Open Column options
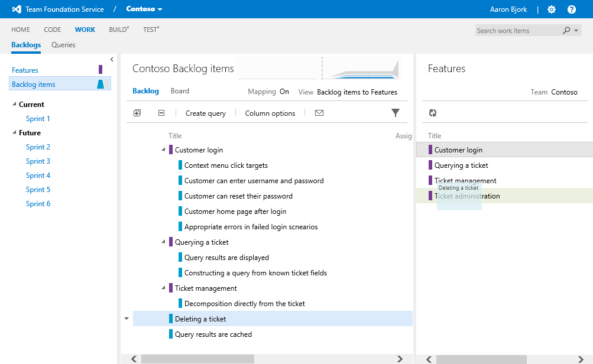The width and height of the screenshot is (593, 364). (x=269, y=113)
